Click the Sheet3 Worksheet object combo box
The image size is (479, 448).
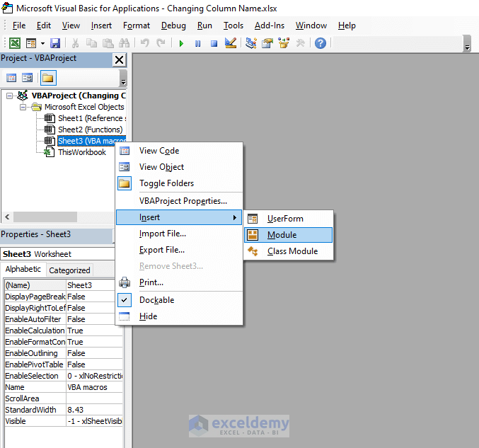pyautogui.click(x=58, y=254)
